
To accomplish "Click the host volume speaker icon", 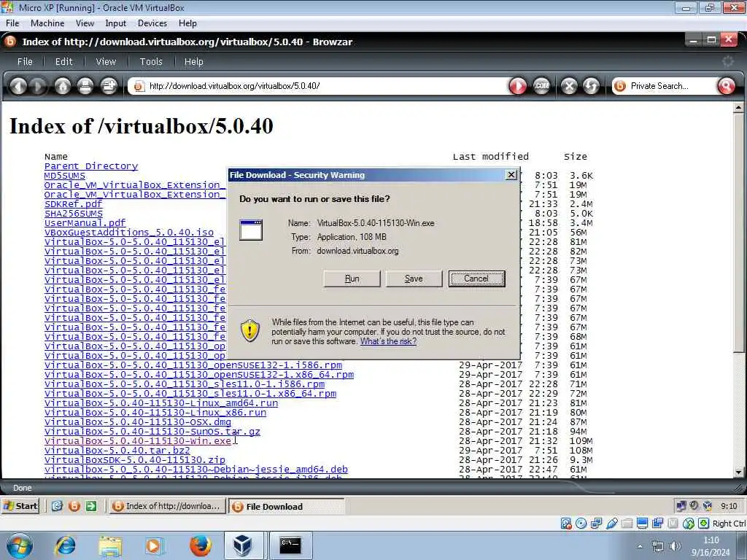I will tap(675, 546).
